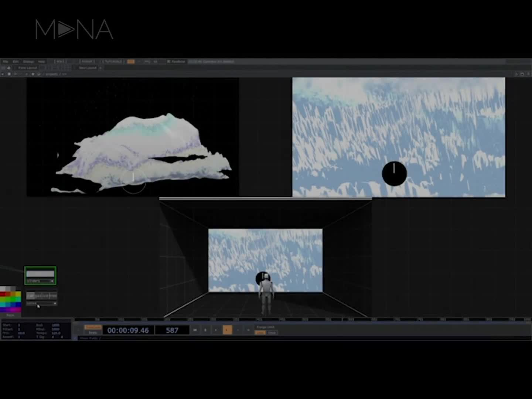Select the room scene with robot figure
The height and width of the screenshot is (399, 532).
tap(266, 258)
